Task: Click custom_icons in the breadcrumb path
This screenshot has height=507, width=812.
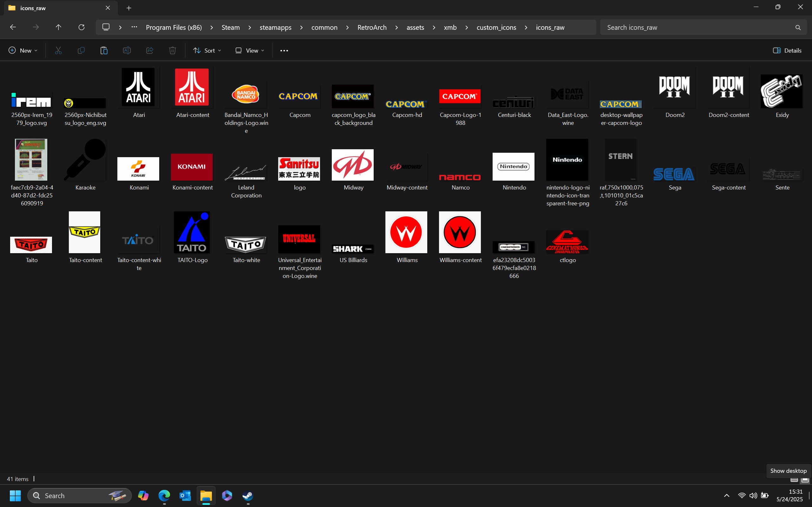Action: [x=496, y=27]
